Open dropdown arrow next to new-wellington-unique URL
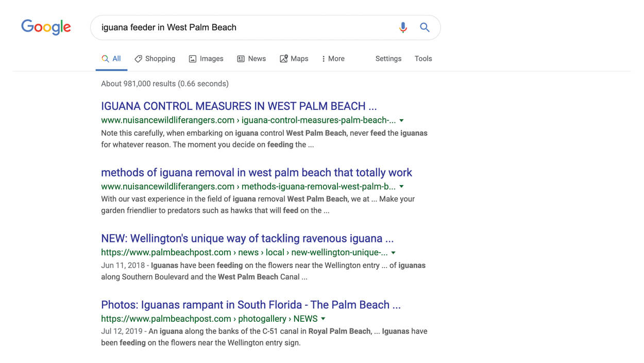Screen dimensions: 644x363 click(393, 253)
